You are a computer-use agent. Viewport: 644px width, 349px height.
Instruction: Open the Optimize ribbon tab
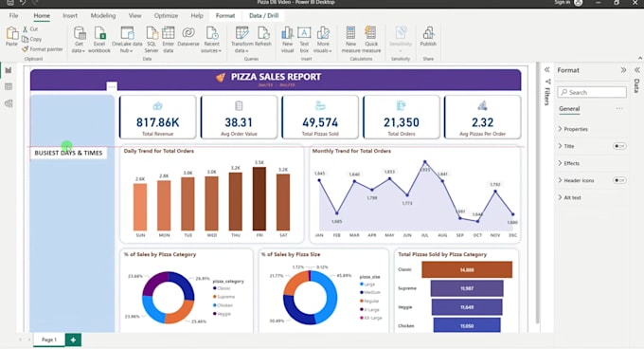(x=166, y=15)
